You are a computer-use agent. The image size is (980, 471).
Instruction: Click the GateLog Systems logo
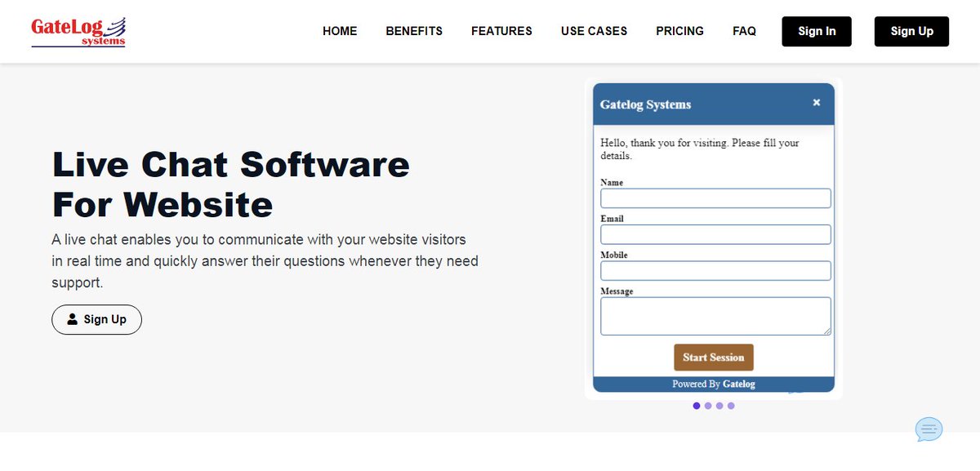[x=78, y=31]
